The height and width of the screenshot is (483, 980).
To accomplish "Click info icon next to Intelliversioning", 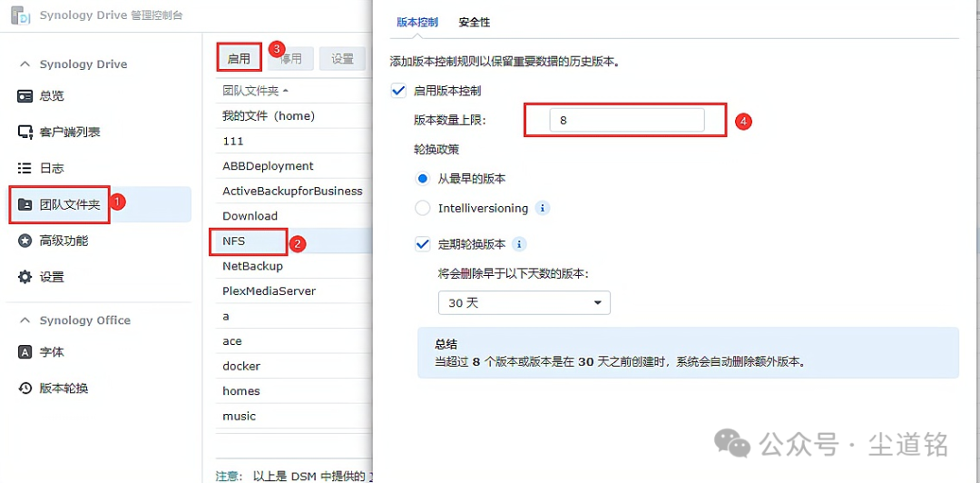I will [543, 208].
